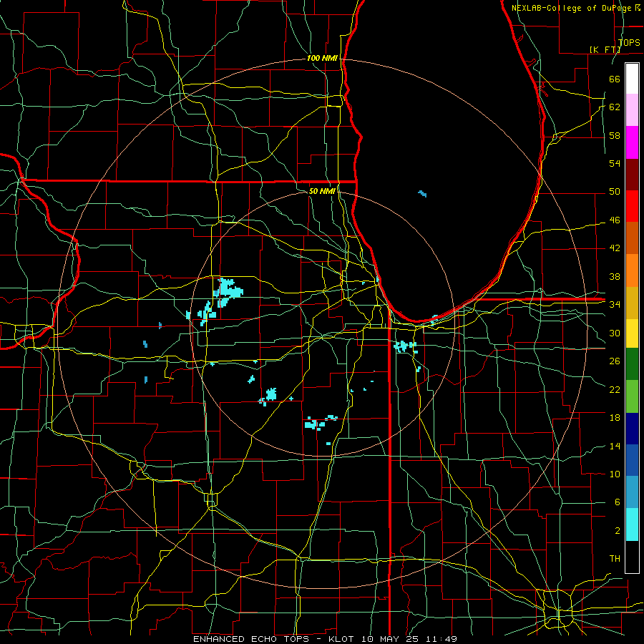Pick the yellow legend color block
The image size is (644, 644).
[x=632, y=333]
